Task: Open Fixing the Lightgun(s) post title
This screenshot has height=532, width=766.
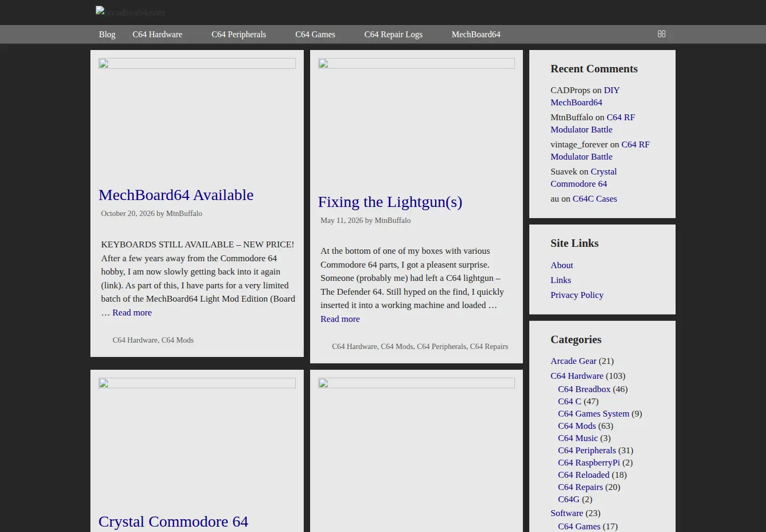Action: [x=390, y=202]
